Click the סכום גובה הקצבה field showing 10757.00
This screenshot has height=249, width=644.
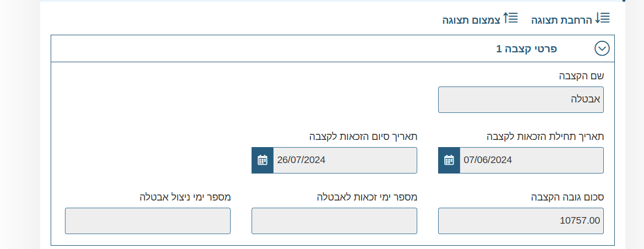pyautogui.click(x=521, y=221)
